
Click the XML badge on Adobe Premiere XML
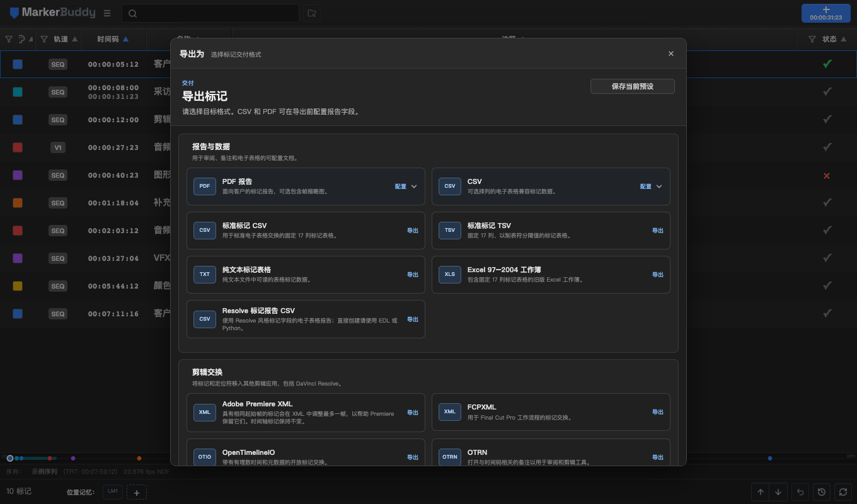point(205,412)
